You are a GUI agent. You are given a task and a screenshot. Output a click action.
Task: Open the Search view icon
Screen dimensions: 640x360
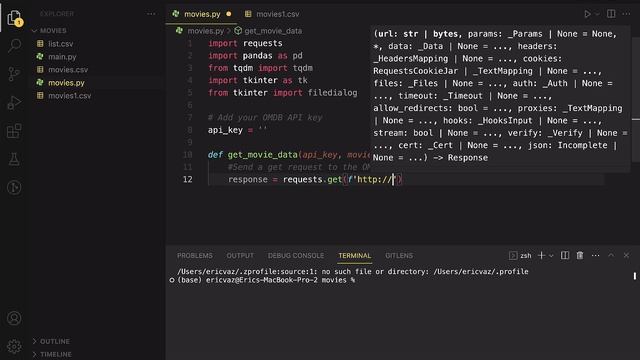point(14,46)
